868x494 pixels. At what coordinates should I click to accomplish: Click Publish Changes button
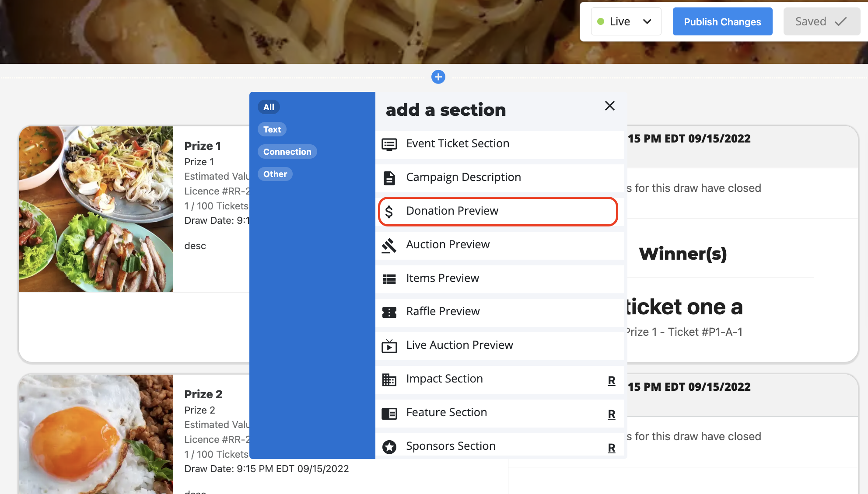pyautogui.click(x=722, y=21)
